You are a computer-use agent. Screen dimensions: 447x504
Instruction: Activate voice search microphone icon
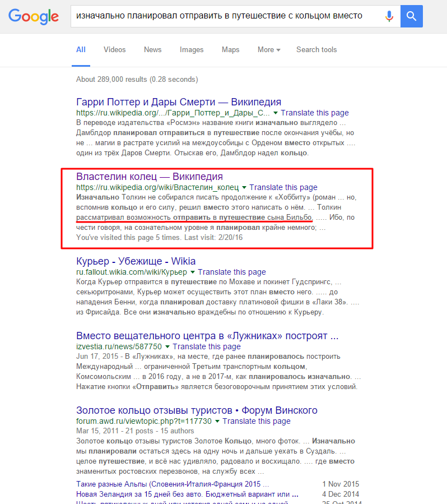(389, 16)
